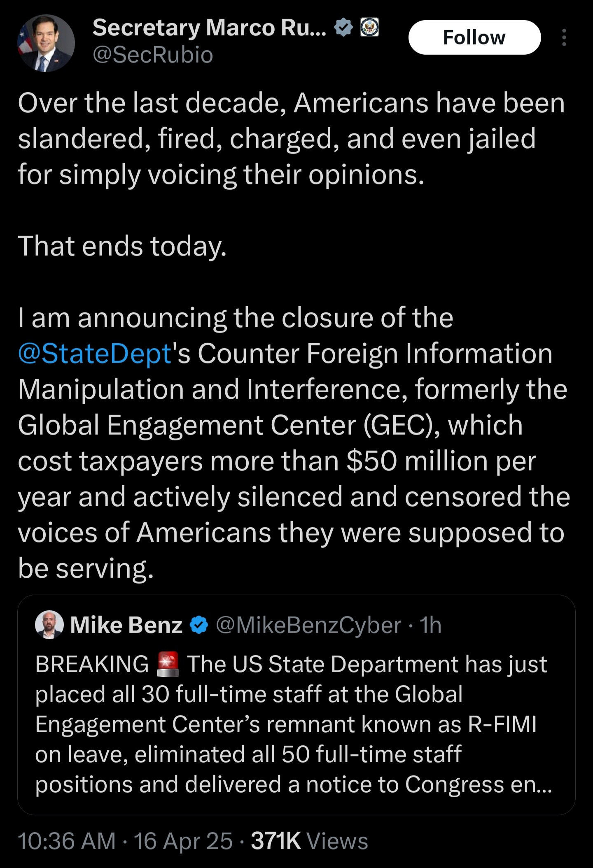Viewport: 593px width, 868px height.
Task: Open the three-dot more options menu
Action: [564, 37]
